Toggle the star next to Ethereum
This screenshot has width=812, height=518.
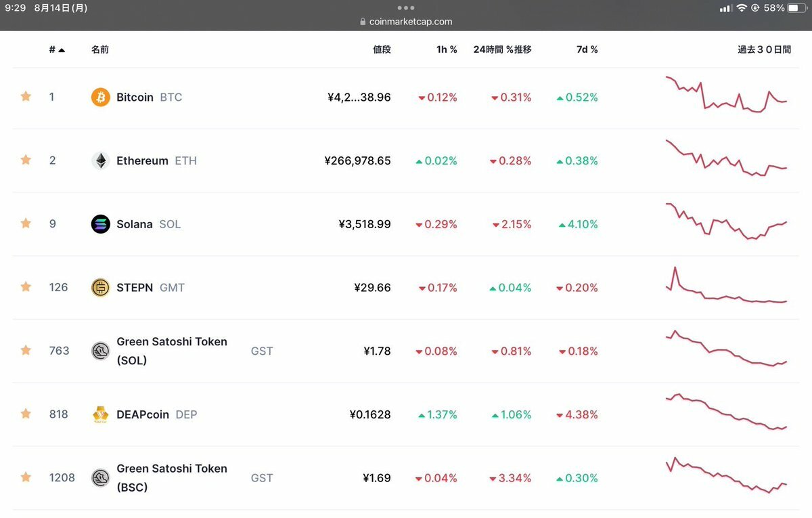pos(26,160)
